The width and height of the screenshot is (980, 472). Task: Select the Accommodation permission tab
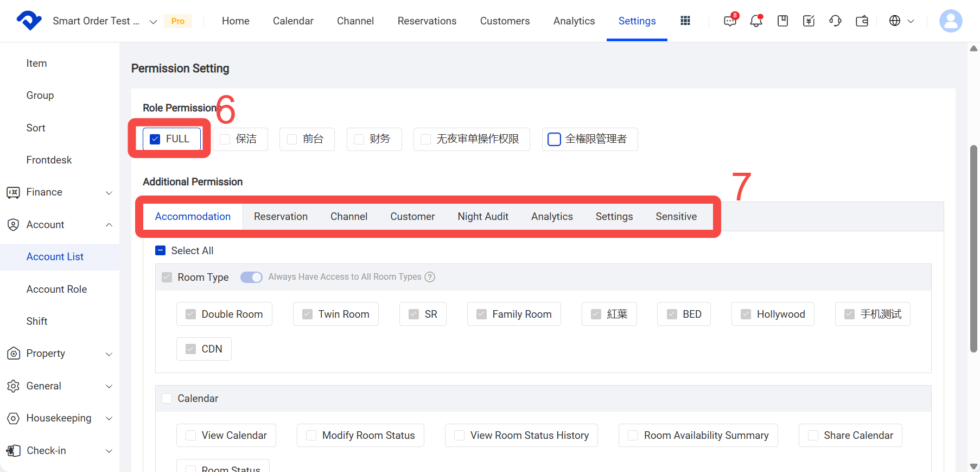(x=193, y=217)
